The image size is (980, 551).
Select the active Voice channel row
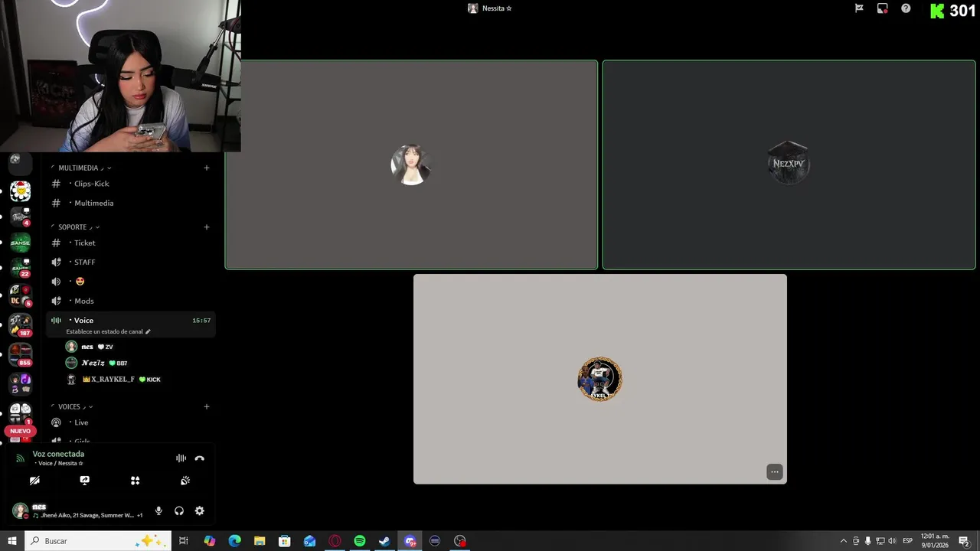[130, 324]
